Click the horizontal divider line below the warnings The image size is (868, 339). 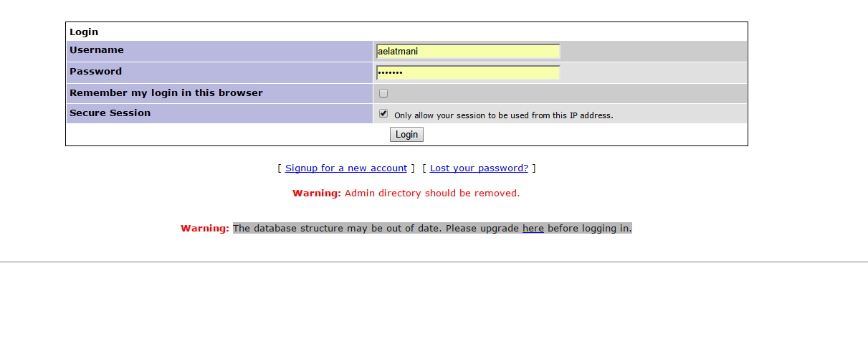(434, 262)
